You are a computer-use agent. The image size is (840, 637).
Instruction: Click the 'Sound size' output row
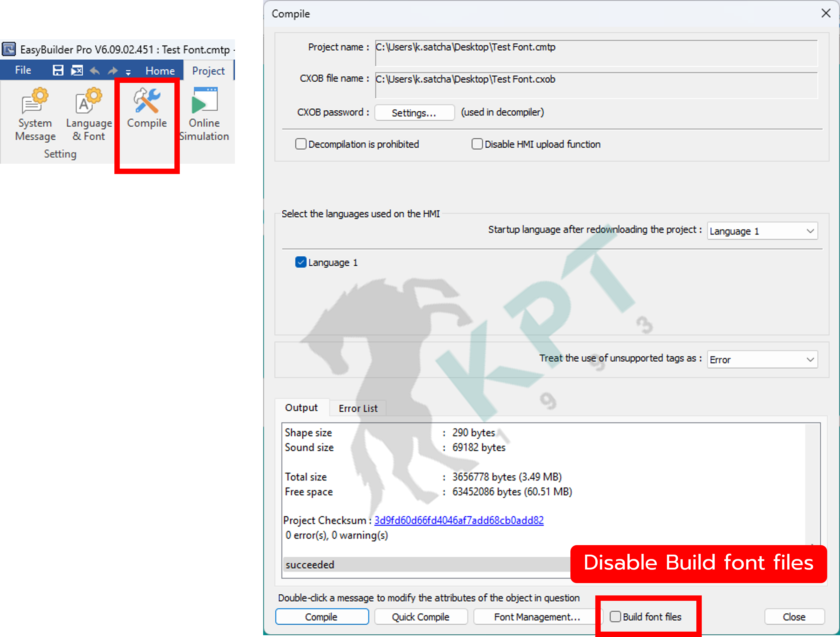(395, 448)
